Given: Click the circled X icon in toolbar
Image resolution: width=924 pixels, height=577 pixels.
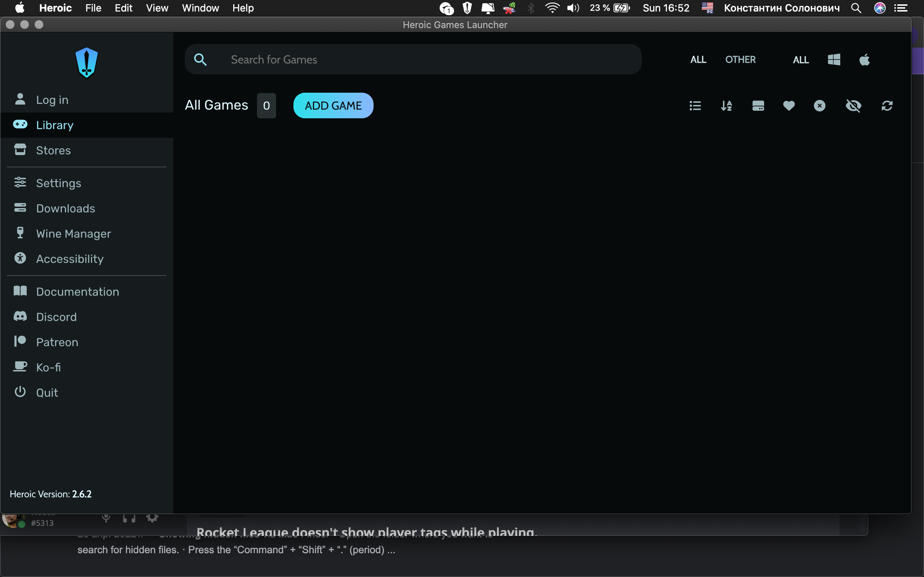Looking at the screenshot, I should (819, 106).
